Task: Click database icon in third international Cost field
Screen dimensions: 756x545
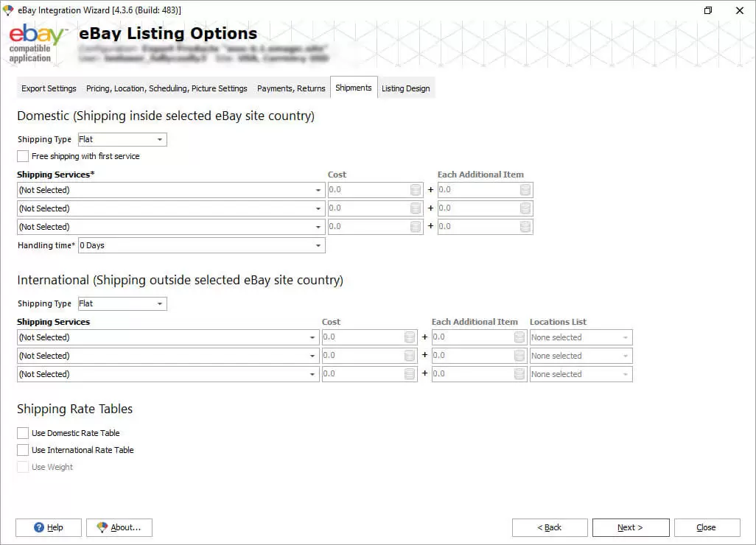Action: [410, 374]
